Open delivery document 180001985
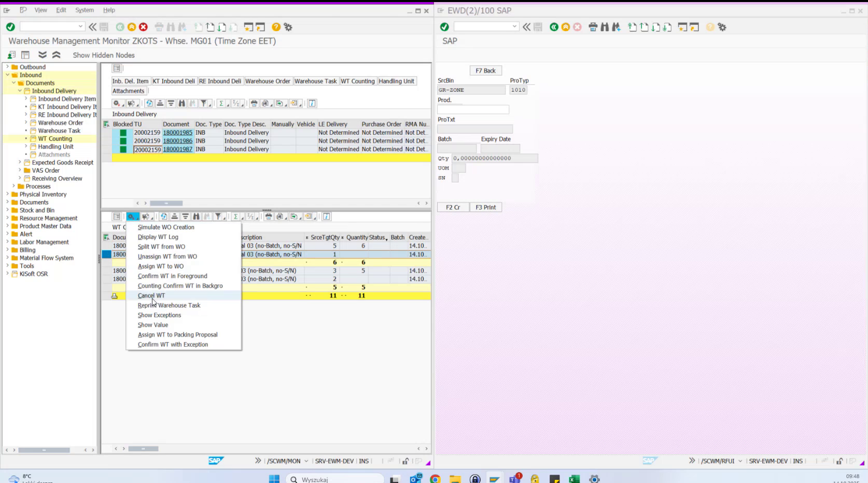Image resolution: width=868 pixels, height=483 pixels. point(178,133)
